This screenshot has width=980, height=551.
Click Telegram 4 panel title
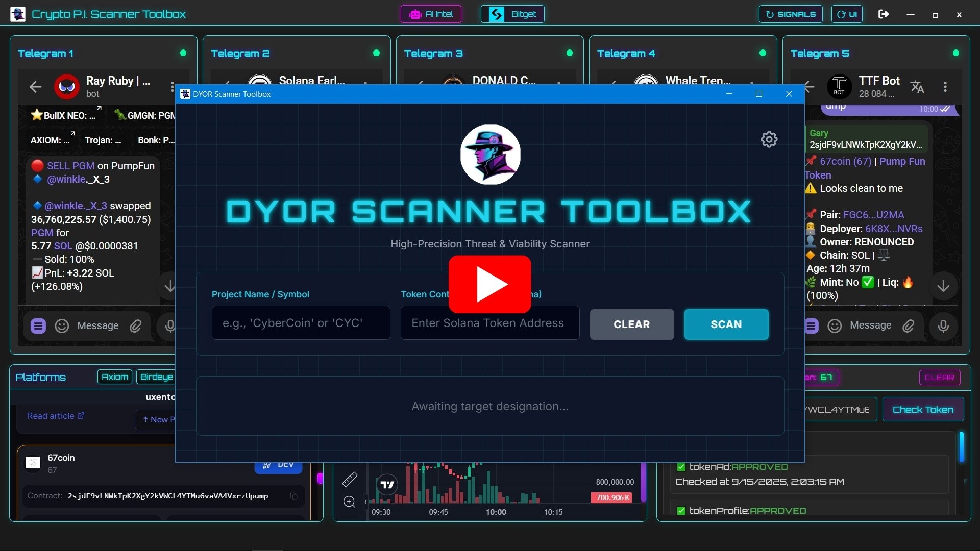(626, 54)
